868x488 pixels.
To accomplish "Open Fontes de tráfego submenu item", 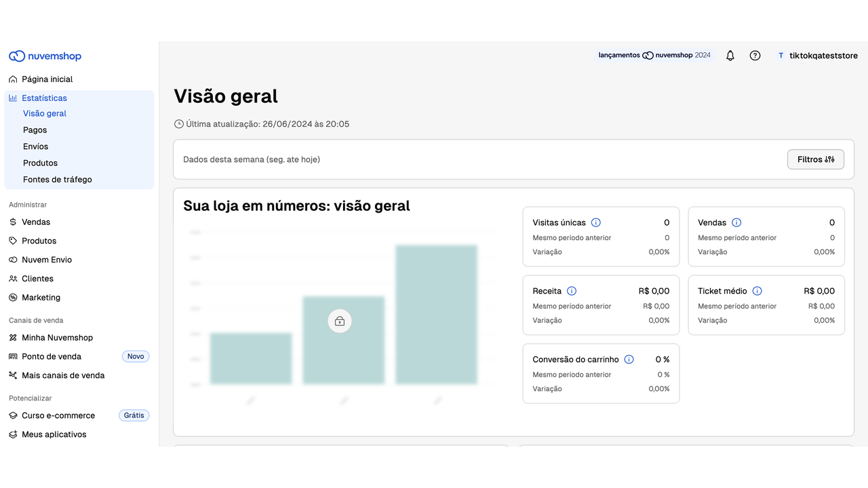I will 57,180.
